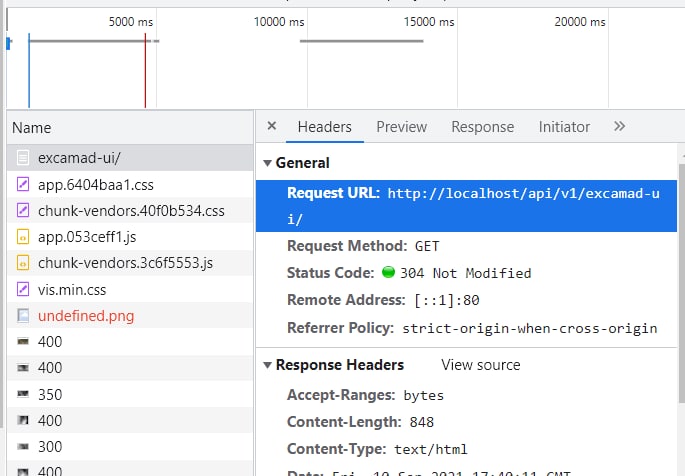Close the request details panel
The height and width of the screenshot is (476, 685).
pyautogui.click(x=271, y=127)
